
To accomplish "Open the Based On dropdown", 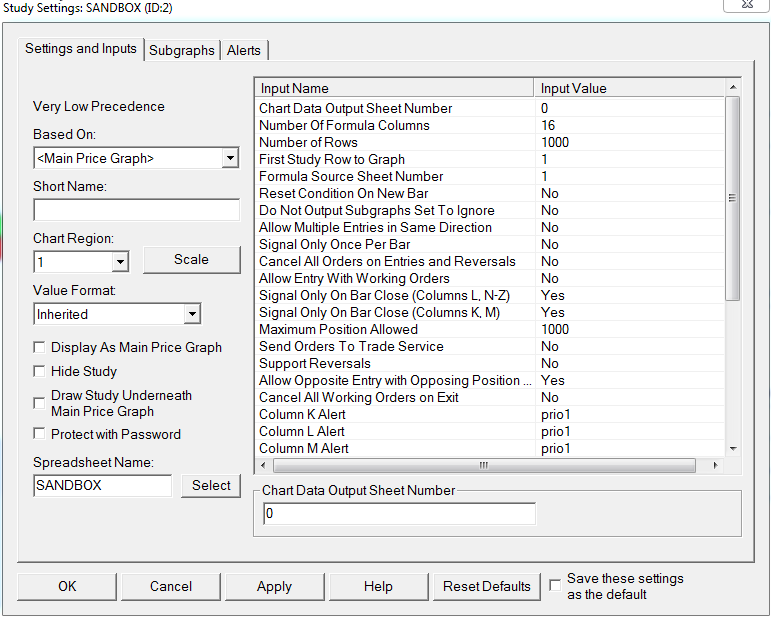I will 230,158.
